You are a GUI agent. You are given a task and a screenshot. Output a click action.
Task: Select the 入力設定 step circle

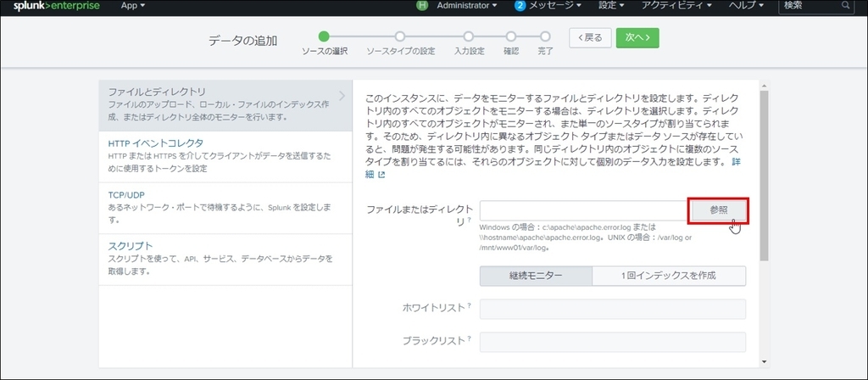(x=469, y=36)
